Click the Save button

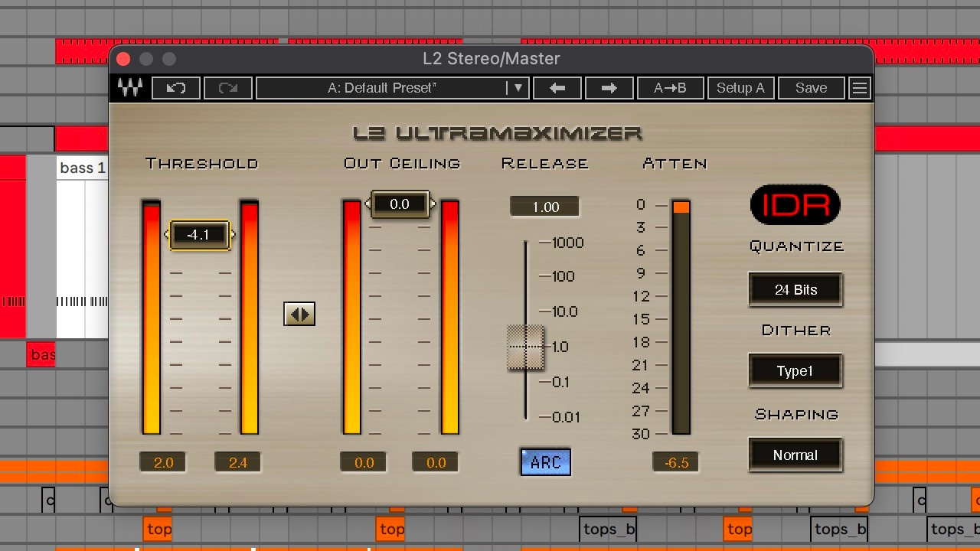(x=812, y=88)
